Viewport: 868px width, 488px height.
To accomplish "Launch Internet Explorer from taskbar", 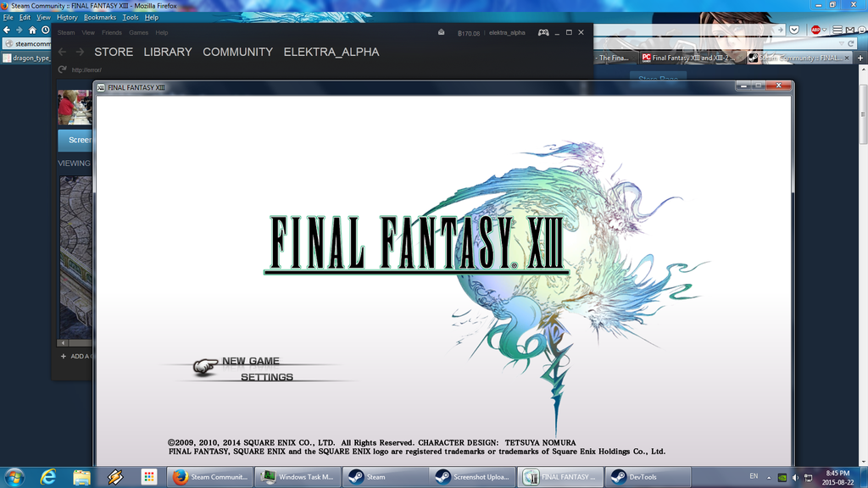I will (48, 477).
